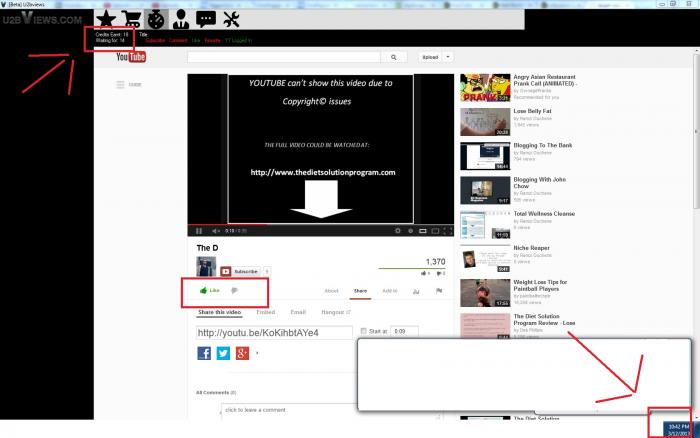Open the video statistics chart icon
Viewport: 700px width, 438px height.
pyautogui.click(x=416, y=291)
